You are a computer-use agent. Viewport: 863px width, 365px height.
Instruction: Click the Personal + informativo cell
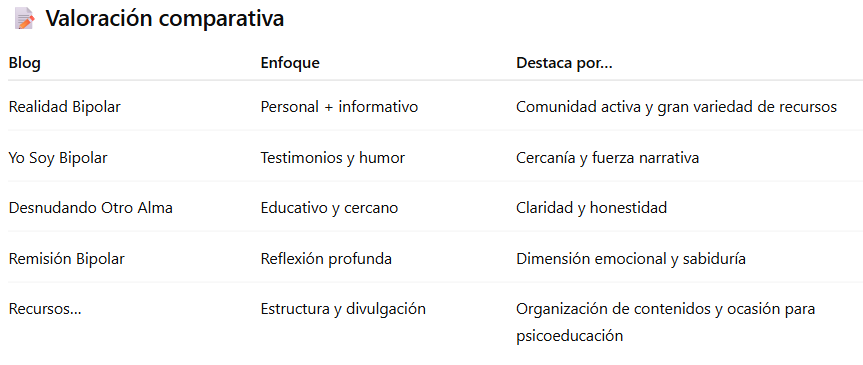tap(339, 107)
